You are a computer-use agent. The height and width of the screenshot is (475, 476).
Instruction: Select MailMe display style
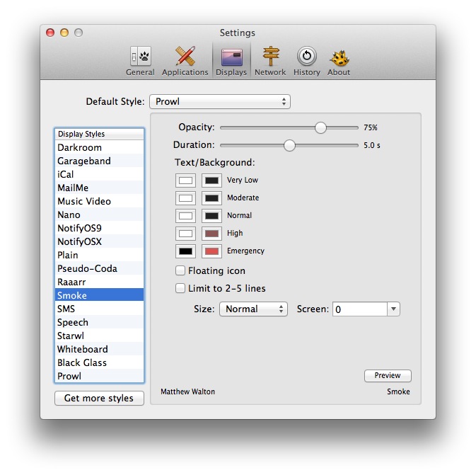pos(99,188)
